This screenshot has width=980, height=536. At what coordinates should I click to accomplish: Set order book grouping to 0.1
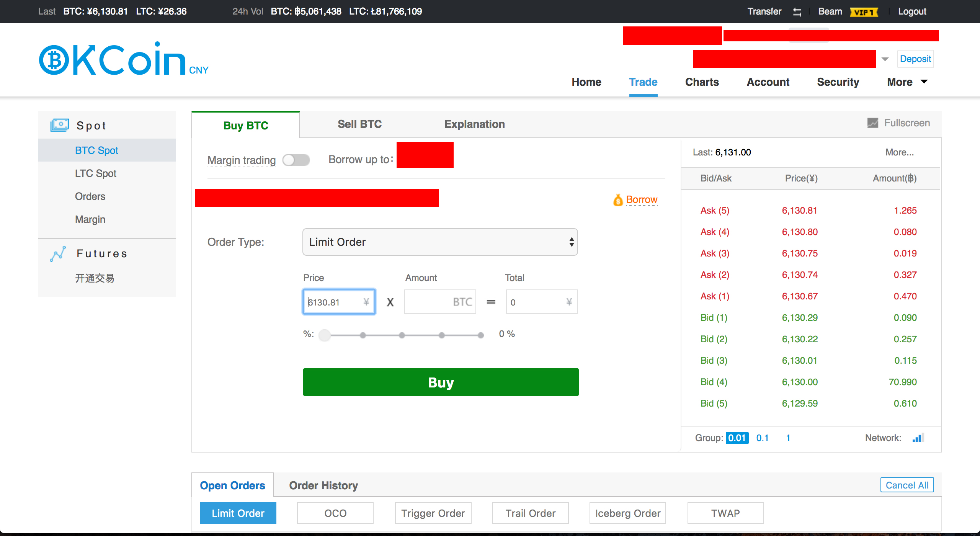pos(762,438)
